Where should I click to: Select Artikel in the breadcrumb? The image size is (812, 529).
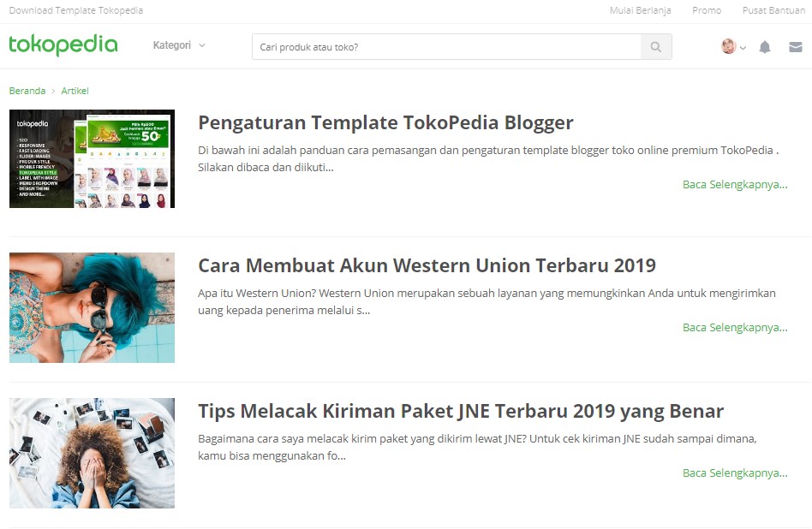(75, 90)
